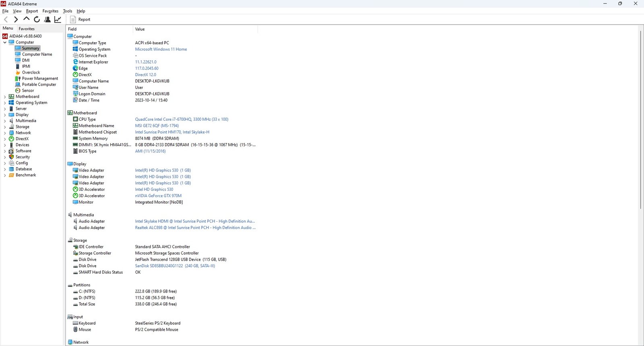Expand the Benchmark tree node

5,175
